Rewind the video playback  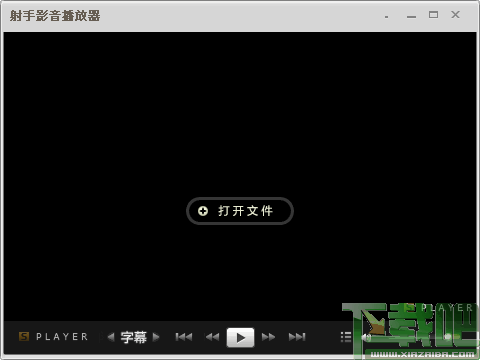[213, 337]
